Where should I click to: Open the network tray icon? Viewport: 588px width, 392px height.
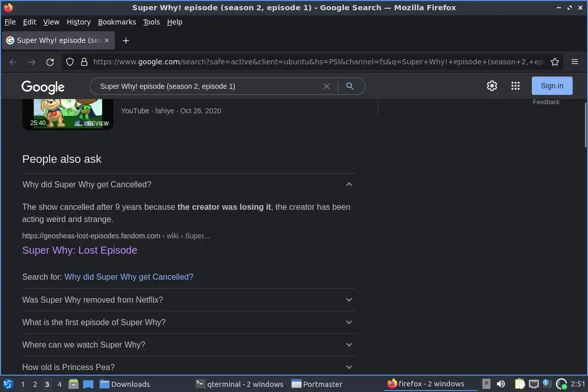(x=533, y=384)
